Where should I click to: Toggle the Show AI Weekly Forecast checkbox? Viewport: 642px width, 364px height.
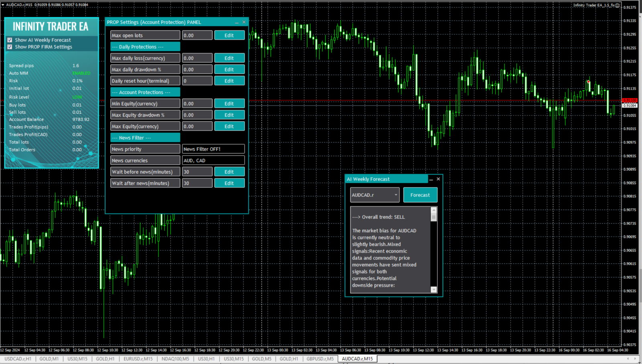(x=10, y=40)
